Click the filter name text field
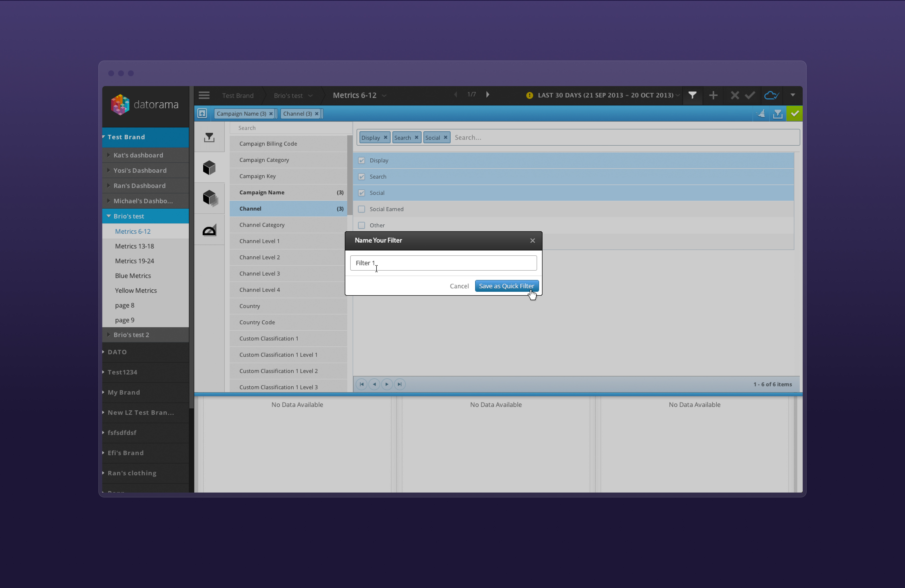Screen dimensions: 905x588 [443, 263]
